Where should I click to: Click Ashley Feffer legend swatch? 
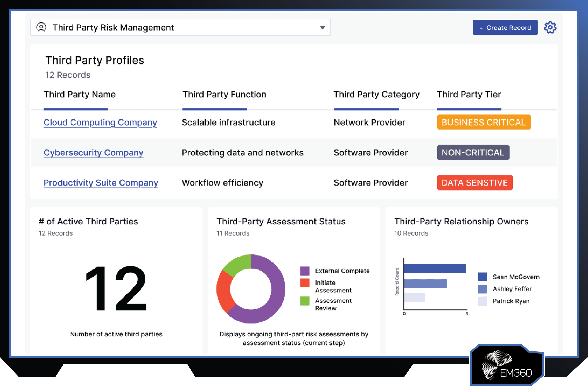(x=483, y=289)
